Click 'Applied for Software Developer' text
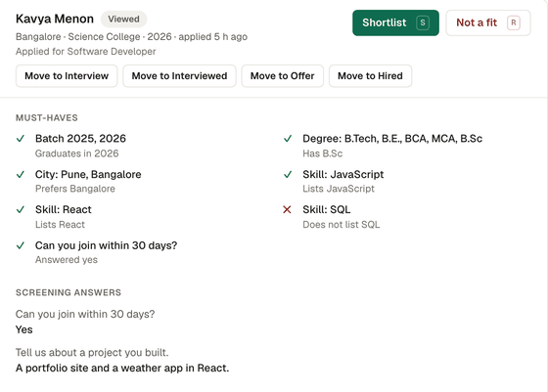Viewport: 548px width, 392px height. [86, 51]
